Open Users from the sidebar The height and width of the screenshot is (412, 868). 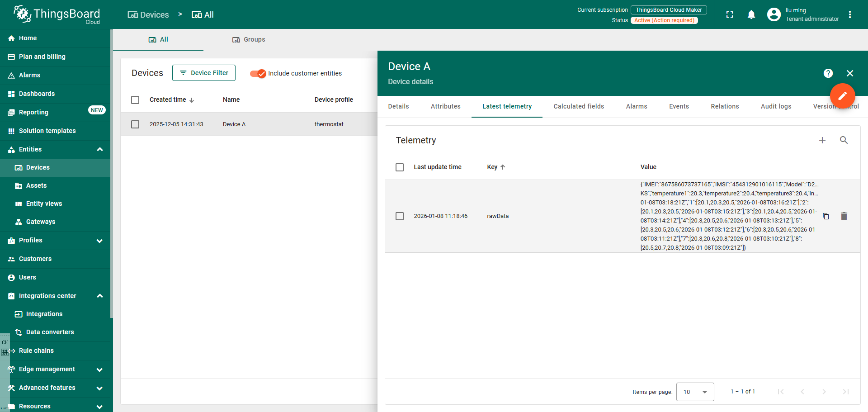[55, 278]
